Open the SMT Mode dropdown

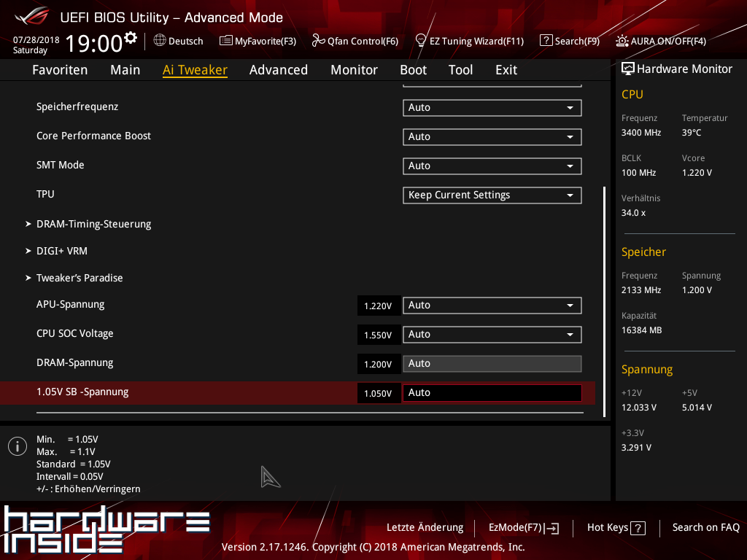[492, 166]
